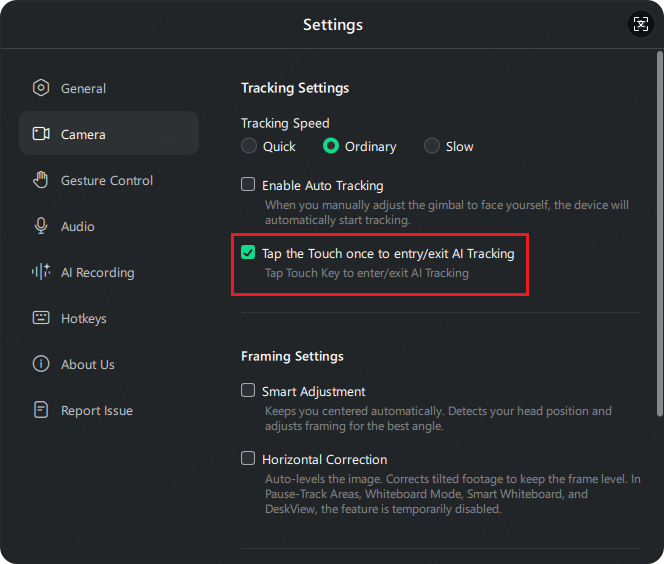Viewport: 664px width, 564px height.
Task: Enable Smart Adjustment checkbox
Action: tap(249, 391)
